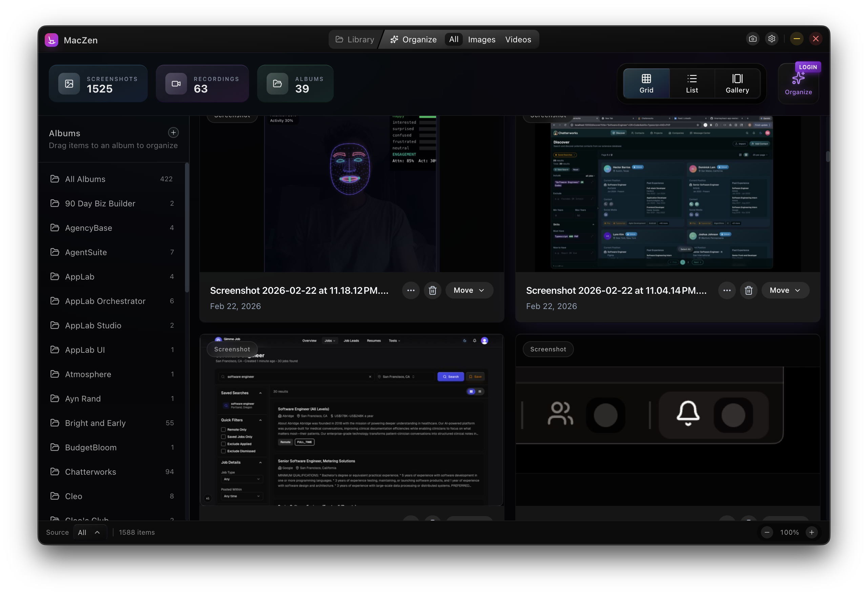Click the image icon on the Screenshots card

tap(69, 83)
